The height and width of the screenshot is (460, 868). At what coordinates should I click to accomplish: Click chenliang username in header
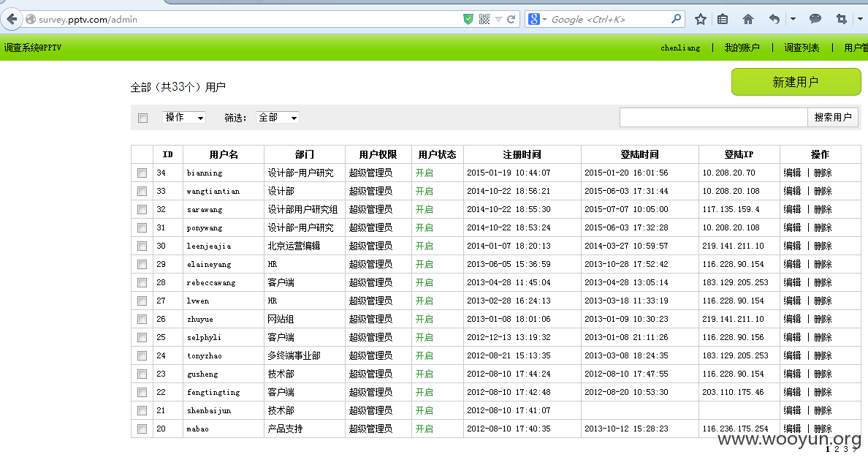click(x=680, y=48)
